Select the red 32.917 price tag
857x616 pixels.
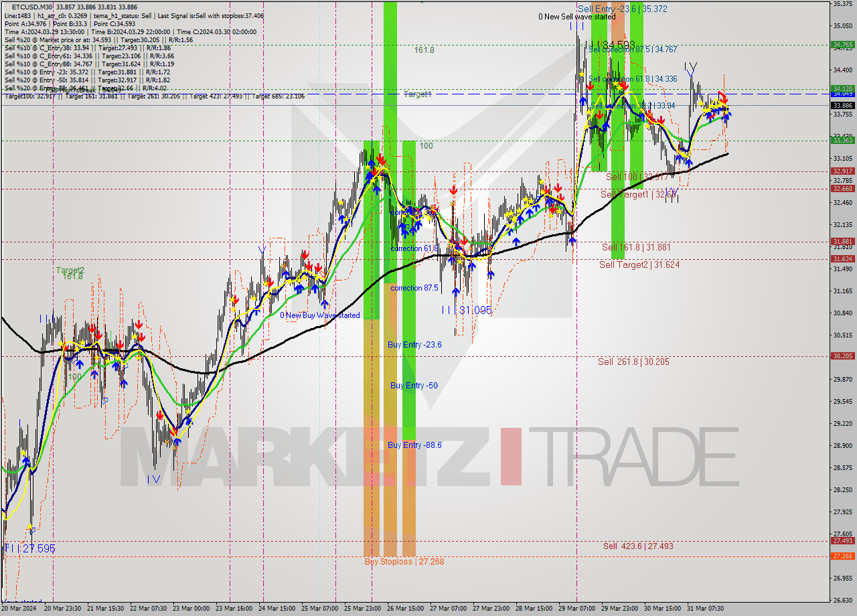point(842,171)
